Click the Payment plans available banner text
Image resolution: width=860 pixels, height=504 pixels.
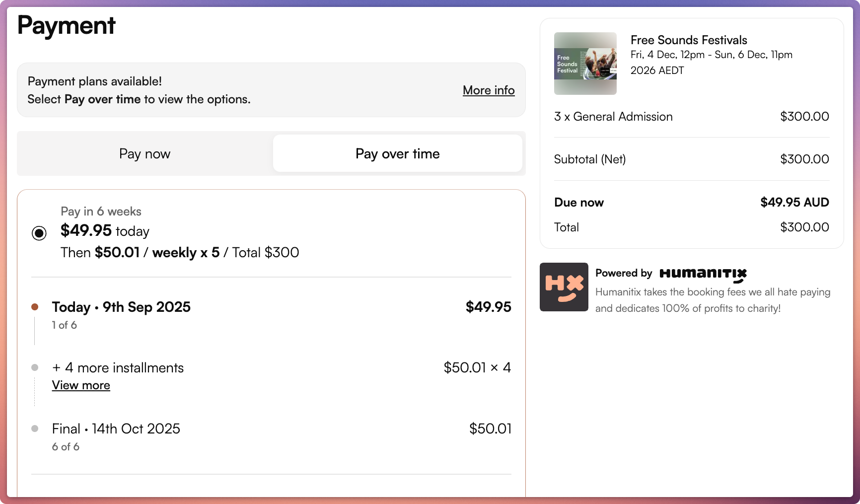pos(94,81)
